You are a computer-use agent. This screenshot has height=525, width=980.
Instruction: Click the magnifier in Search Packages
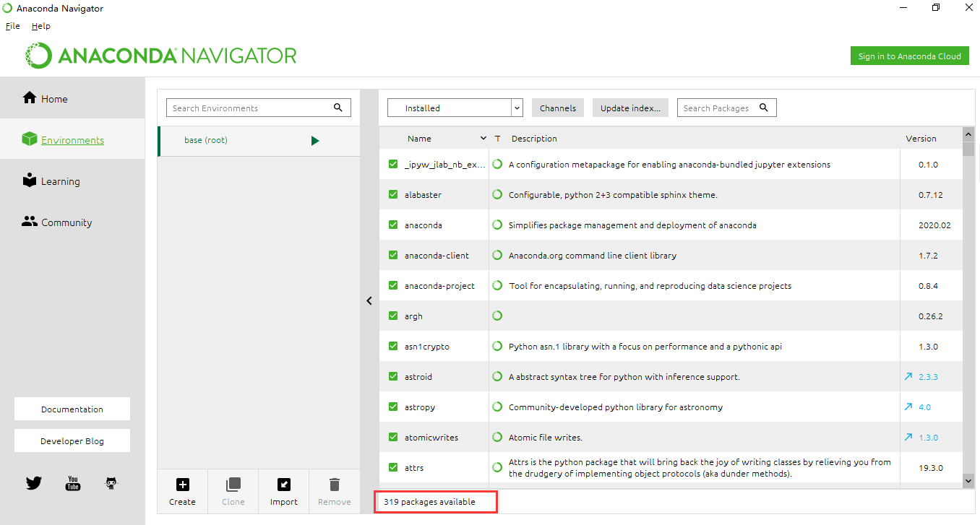click(x=764, y=108)
